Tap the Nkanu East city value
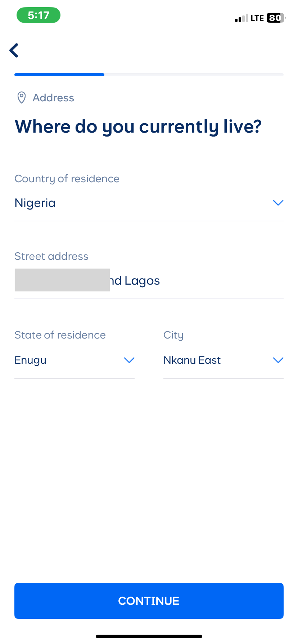 point(192,360)
